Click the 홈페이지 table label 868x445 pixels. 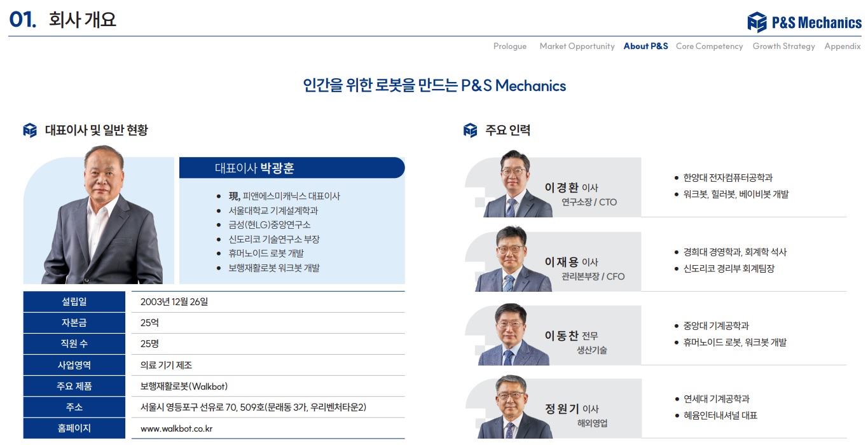tap(74, 428)
